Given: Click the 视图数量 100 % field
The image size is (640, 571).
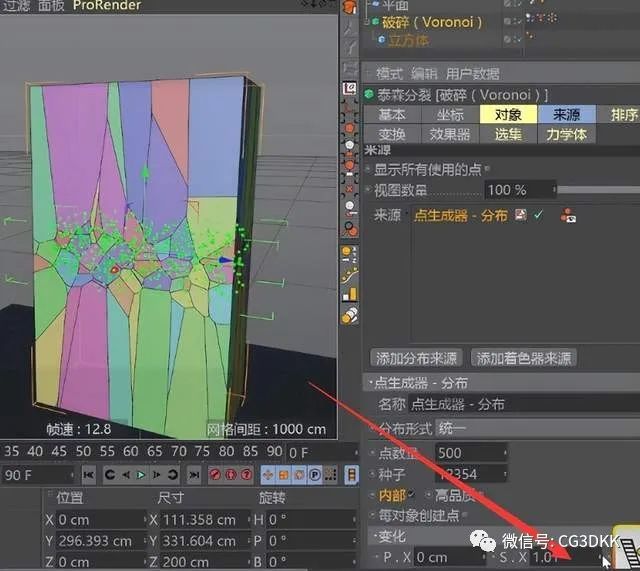Looking at the screenshot, I should point(520,190).
